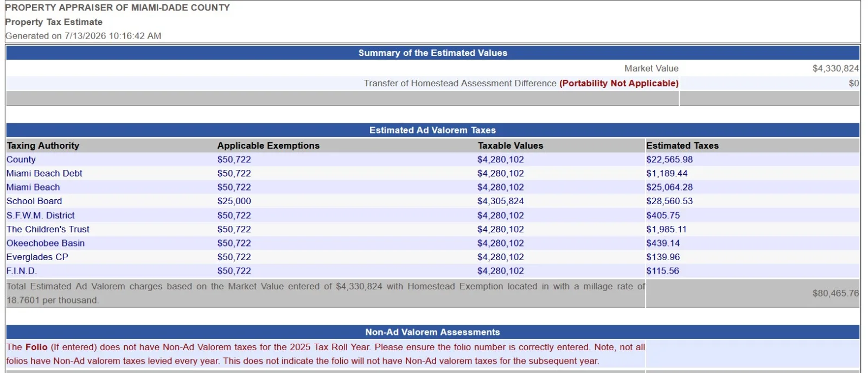This screenshot has width=868, height=373.
Task: Click the total ad valorem amount $80,465.76
Action: pyautogui.click(x=835, y=293)
